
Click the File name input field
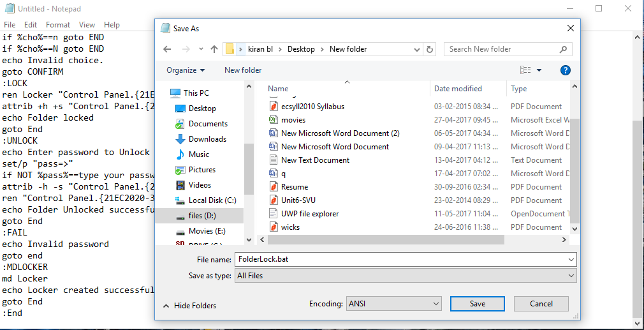tap(400, 260)
